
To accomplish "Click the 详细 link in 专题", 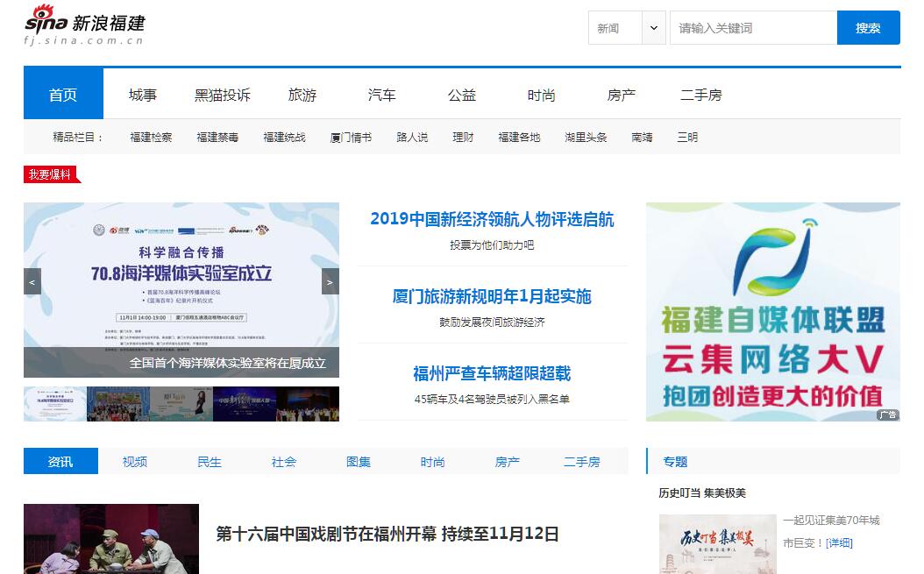I will coord(839,543).
